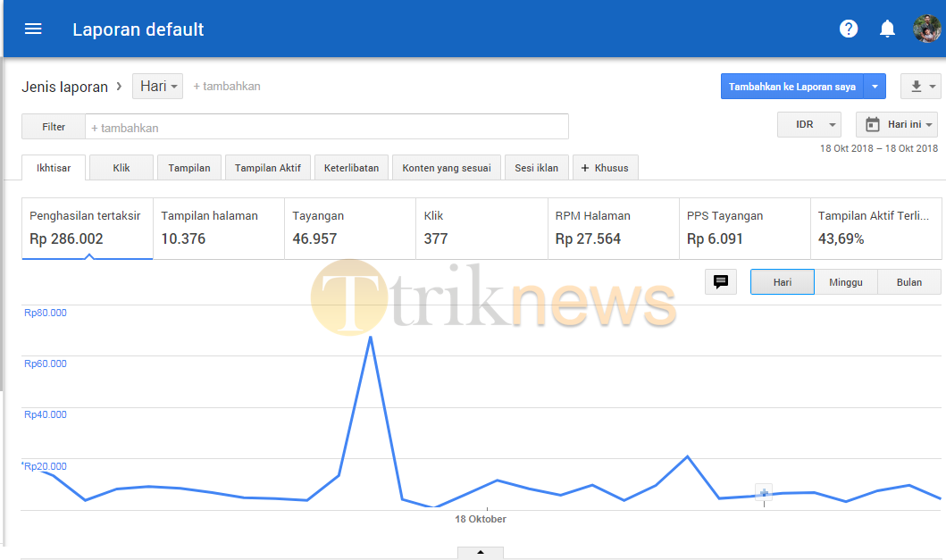The image size is (946, 560).
Task: Click the Filter button
Action: click(x=54, y=127)
